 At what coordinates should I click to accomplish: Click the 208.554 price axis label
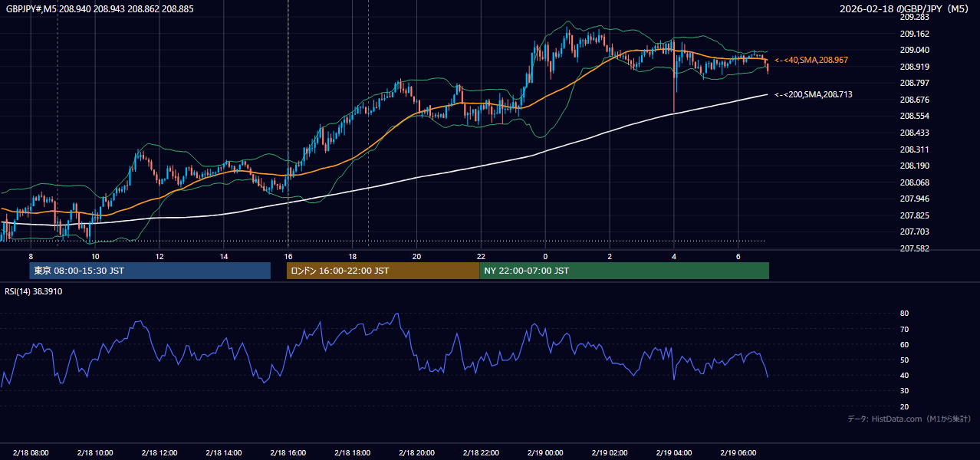[x=915, y=116]
